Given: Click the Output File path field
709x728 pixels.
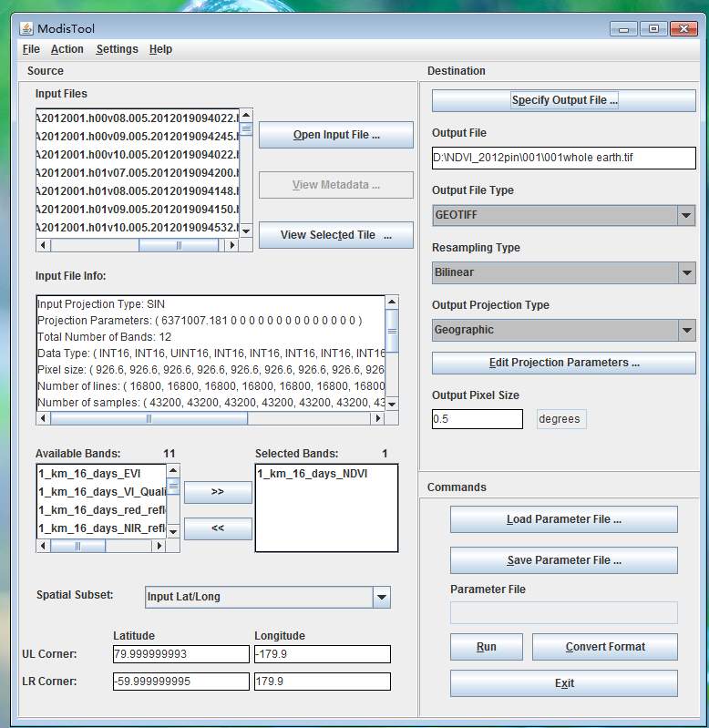Looking at the screenshot, I should pos(564,158).
